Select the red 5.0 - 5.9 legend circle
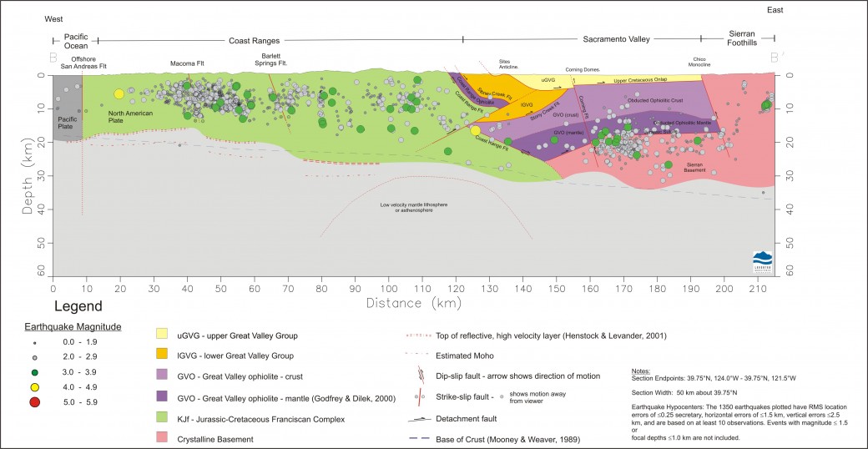The image size is (868, 449). (34, 402)
